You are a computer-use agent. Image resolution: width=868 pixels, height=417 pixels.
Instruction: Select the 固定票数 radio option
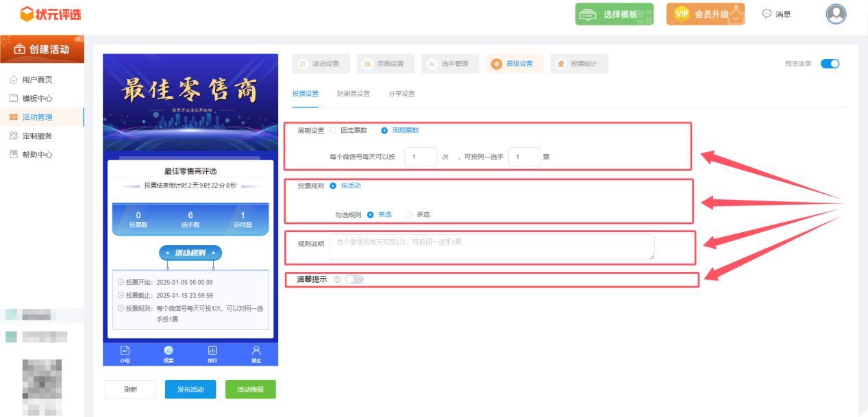pyautogui.click(x=333, y=130)
